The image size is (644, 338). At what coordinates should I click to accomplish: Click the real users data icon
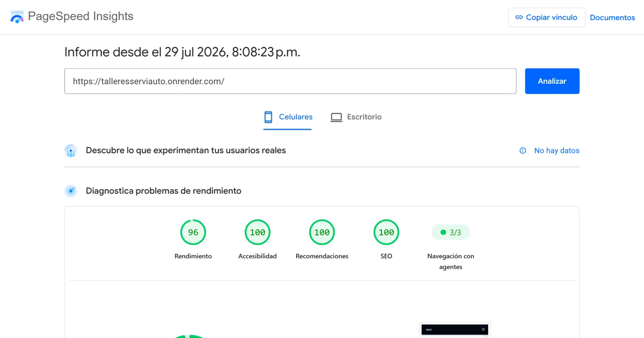point(71,151)
